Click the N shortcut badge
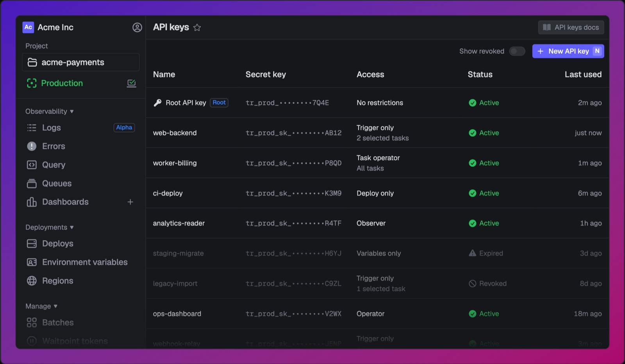The image size is (625, 364). 597,51
